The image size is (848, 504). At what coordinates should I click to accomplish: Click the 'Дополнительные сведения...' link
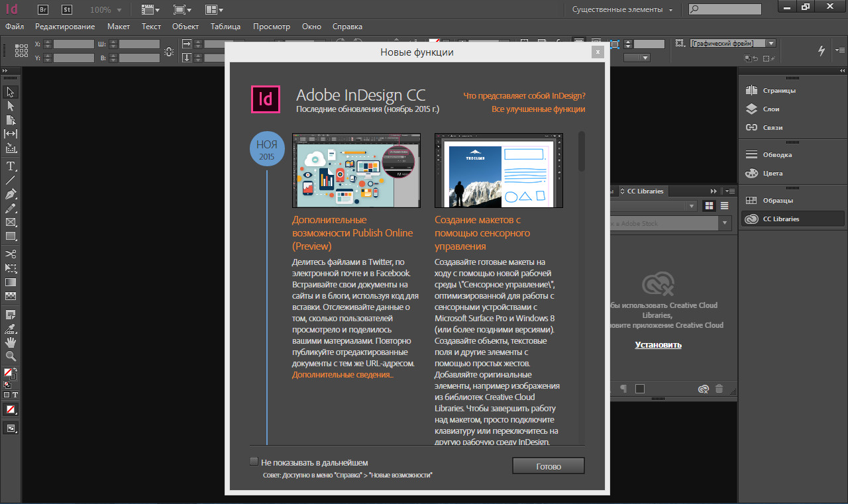pyautogui.click(x=343, y=375)
